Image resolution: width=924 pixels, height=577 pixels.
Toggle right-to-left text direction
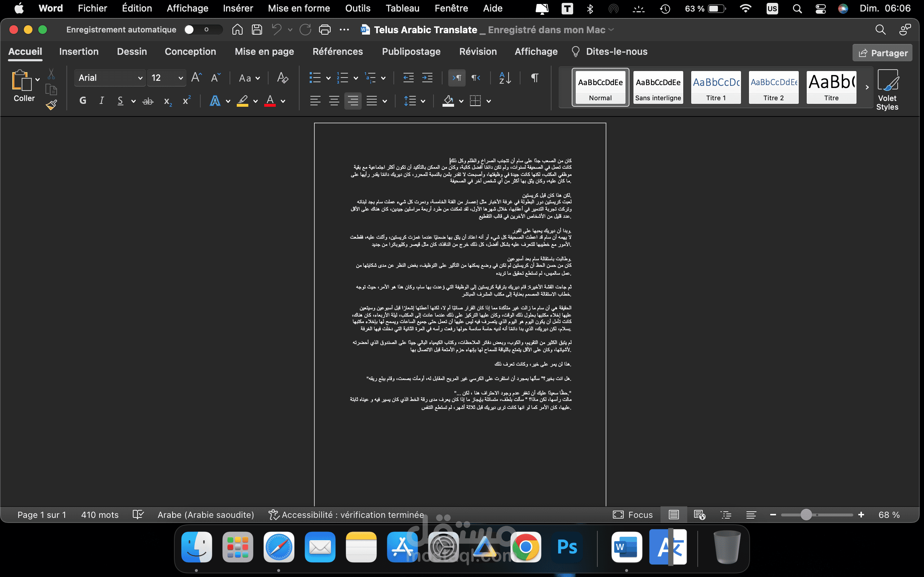pyautogui.click(x=475, y=78)
